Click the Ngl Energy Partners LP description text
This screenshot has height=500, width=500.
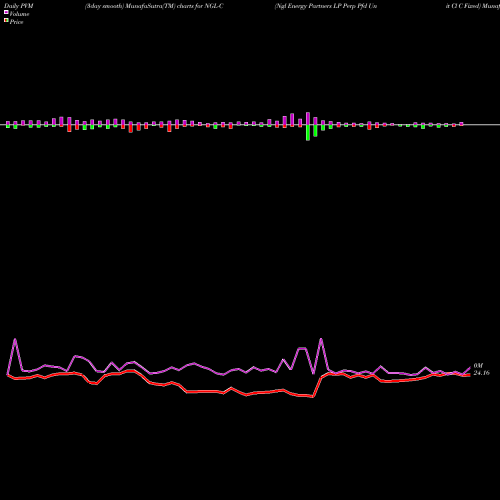pos(326,6)
